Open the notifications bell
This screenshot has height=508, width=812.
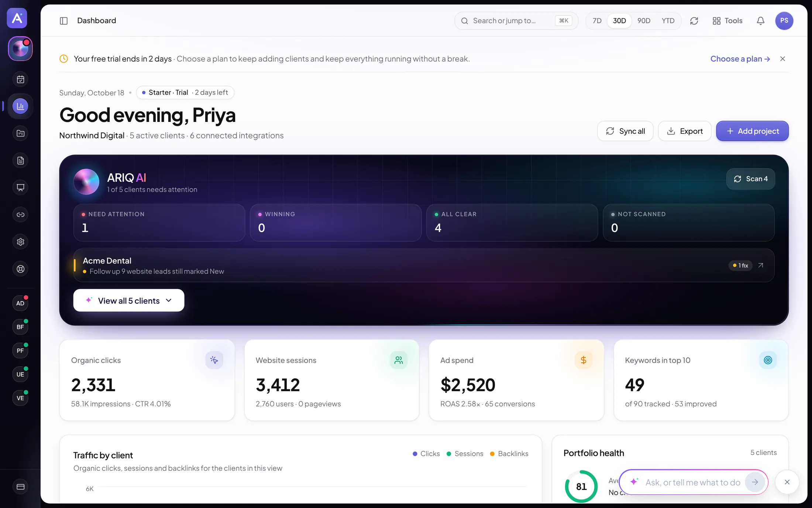pos(760,21)
